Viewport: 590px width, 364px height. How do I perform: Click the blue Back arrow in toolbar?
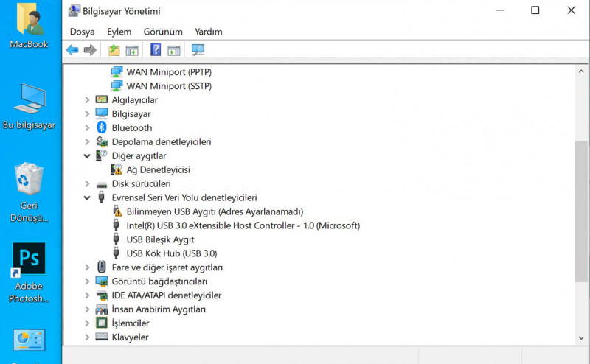tap(72, 50)
